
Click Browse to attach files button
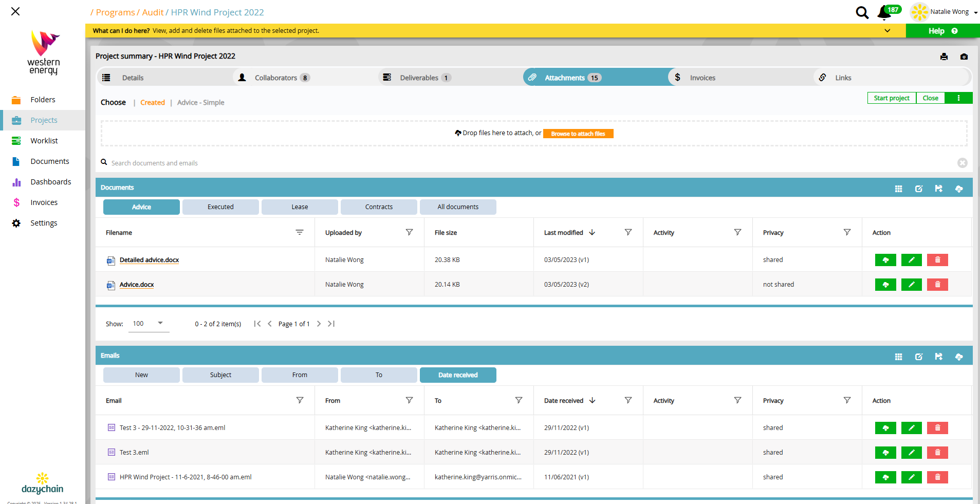(x=578, y=134)
